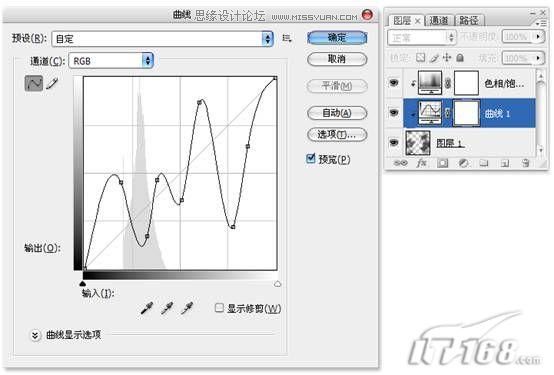The width and height of the screenshot is (554, 375).
Task: Open the 正常 blend mode dropdown
Action: [422, 37]
